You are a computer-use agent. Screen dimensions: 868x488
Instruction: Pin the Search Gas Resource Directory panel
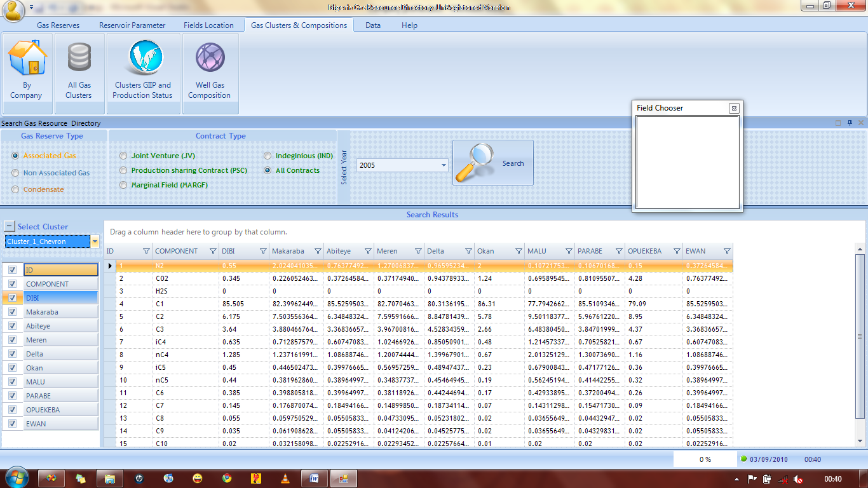[850, 123]
